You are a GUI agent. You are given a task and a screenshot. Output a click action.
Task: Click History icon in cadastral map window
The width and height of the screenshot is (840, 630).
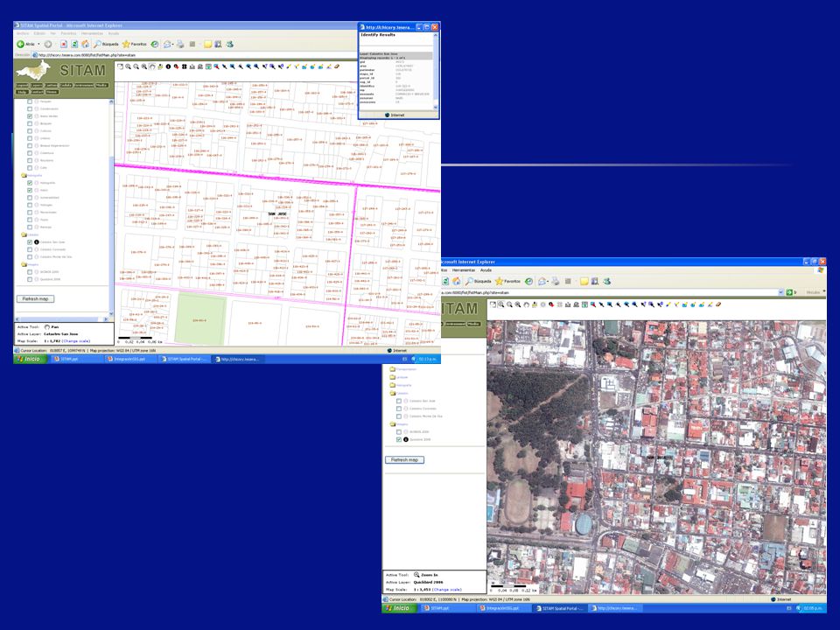[x=154, y=44]
